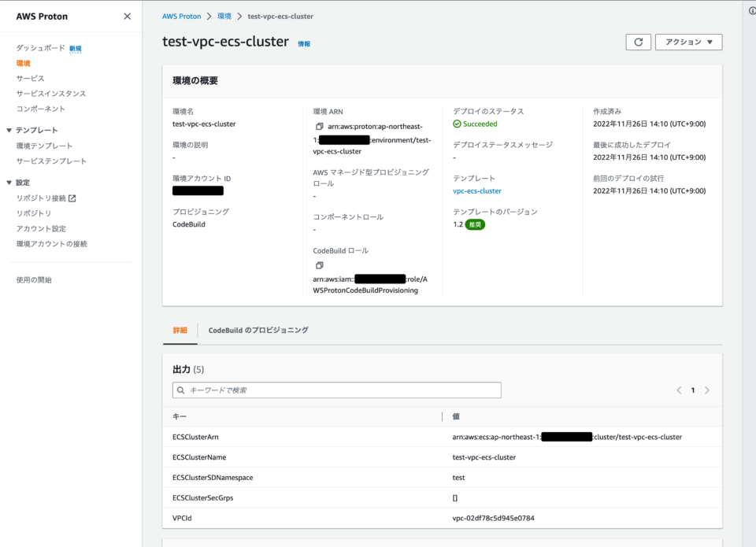Focus the キーワードで検索 search field
Screen dimensions: 756x547
336,390
